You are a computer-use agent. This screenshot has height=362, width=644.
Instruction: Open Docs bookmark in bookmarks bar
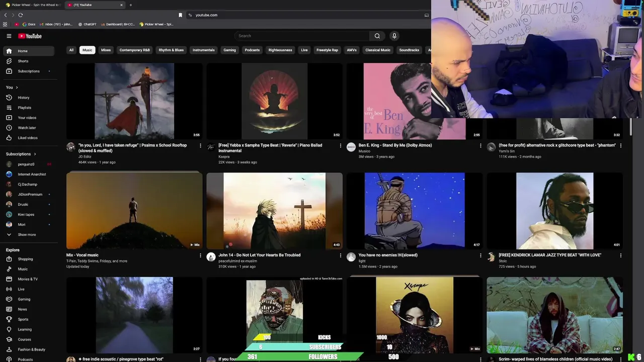[29, 24]
